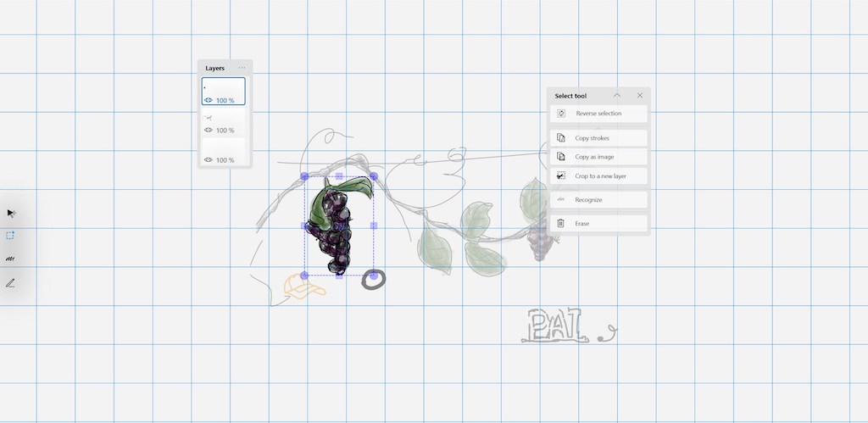The height and width of the screenshot is (423, 868).
Task: Activate the rectangular selection tool
Action: tap(11, 236)
